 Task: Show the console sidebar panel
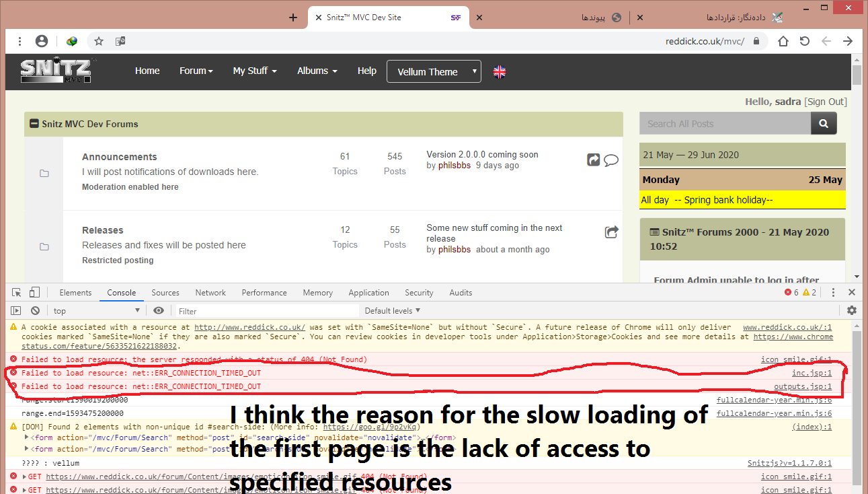[x=17, y=311]
